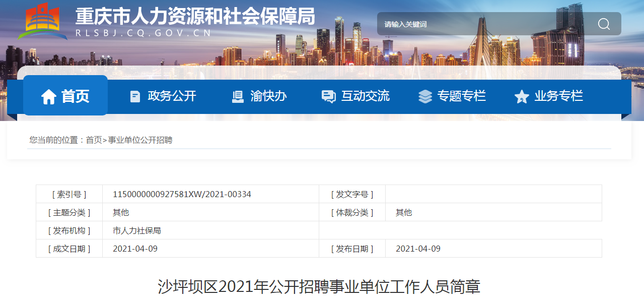The height and width of the screenshot is (302, 644).
Task: Select index number 11500000009275​81XW/2021-00334
Action: [x=182, y=194]
